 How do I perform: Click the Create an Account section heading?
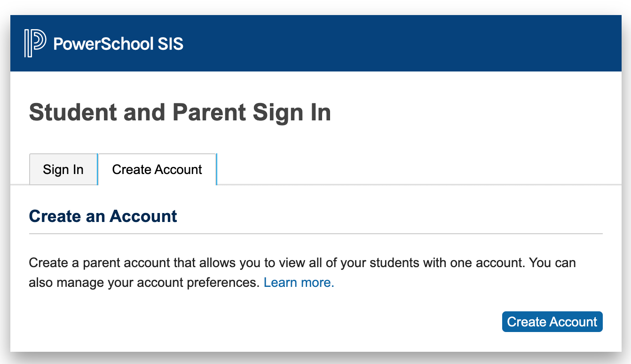pyautogui.click(x=103, y=216)
